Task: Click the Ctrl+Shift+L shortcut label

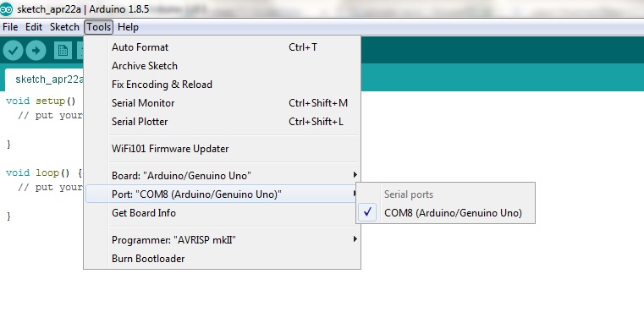Action: click(x=316, y=122)
